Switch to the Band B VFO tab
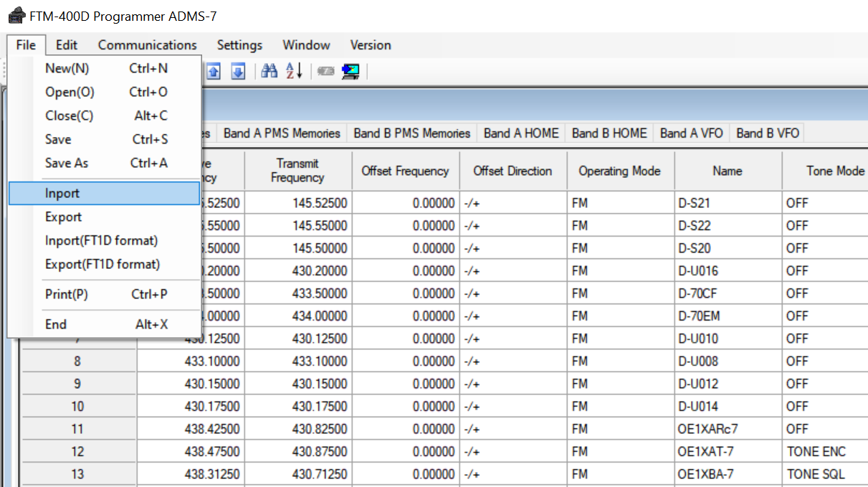The height and width of the screenshot is (487, 868). pyautogui.click(x=768, y=133)
